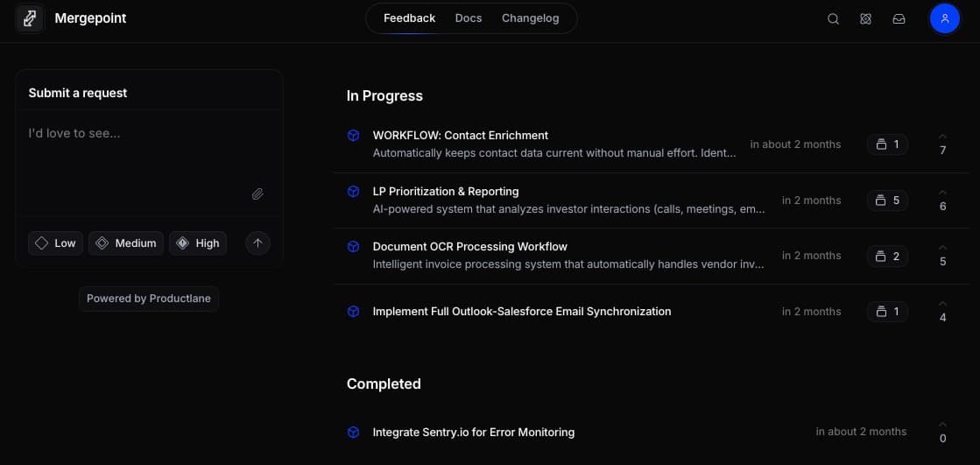Open the 5 comments badge on LP Prioritization
This screenshot has height=465, width=980.
point(887,201)
